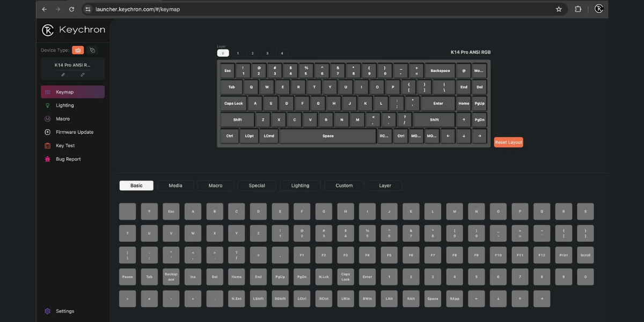Click the browser extensions puzzle icon
Viewport: 644px width, 322px height.
pyautogui.click(x=578, y=9)
